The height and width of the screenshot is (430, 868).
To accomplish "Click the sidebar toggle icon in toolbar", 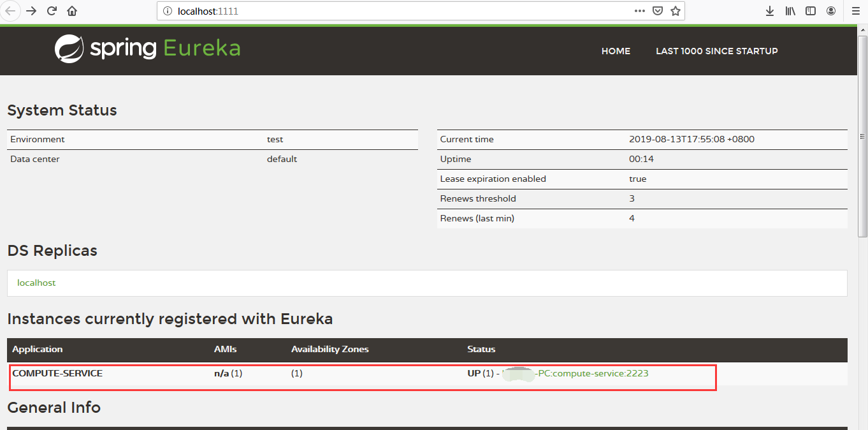I will click(810, 11).
